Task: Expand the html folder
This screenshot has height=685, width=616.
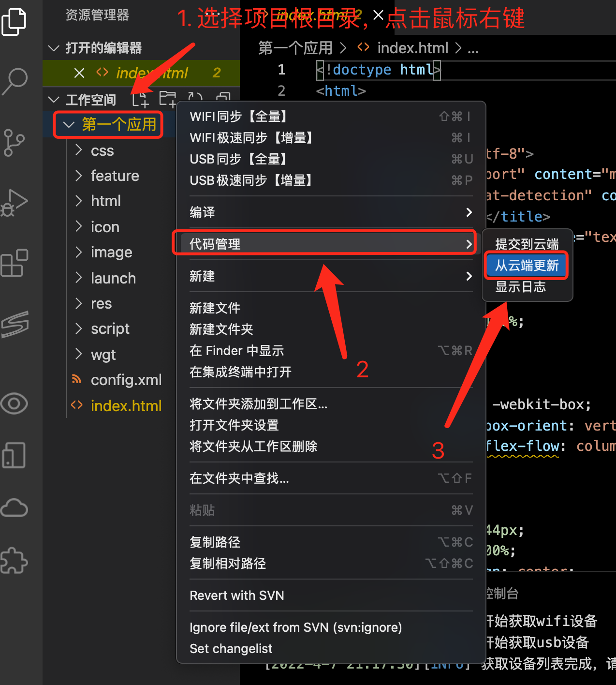Action: (79, 200)
